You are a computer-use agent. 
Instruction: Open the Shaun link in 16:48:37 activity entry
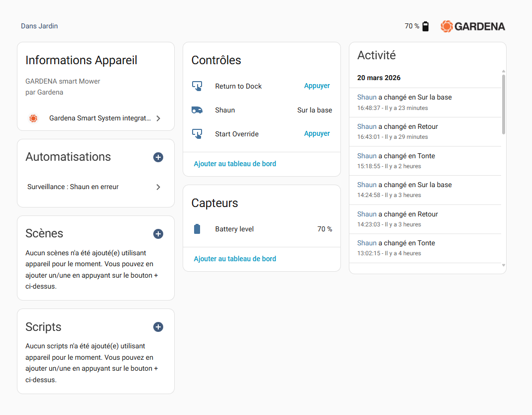(x=367, y=97)
